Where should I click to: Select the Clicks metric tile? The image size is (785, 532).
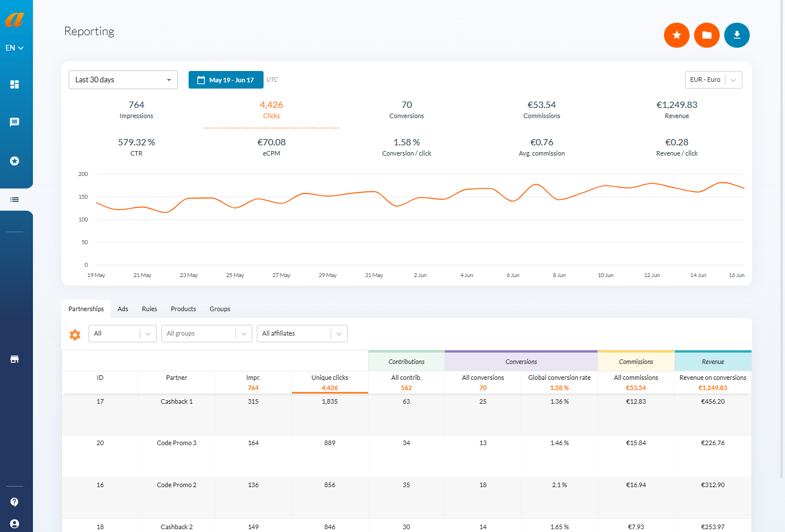[x=272, y=110]
